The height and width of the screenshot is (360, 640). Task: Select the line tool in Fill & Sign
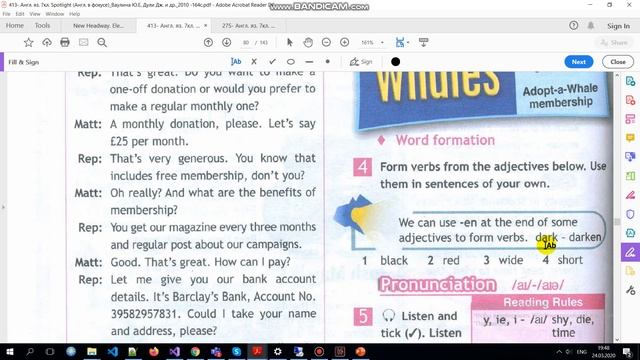click(309, 62)
